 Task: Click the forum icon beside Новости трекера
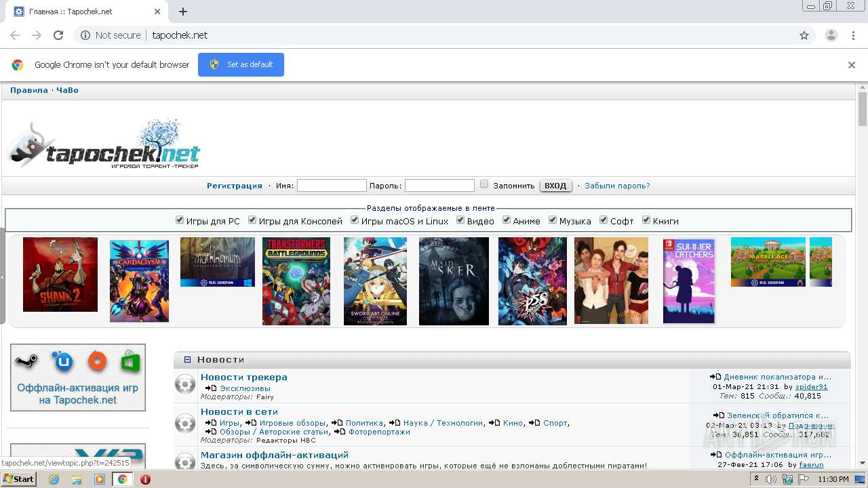pyautogui.click(x=185, y=384)
